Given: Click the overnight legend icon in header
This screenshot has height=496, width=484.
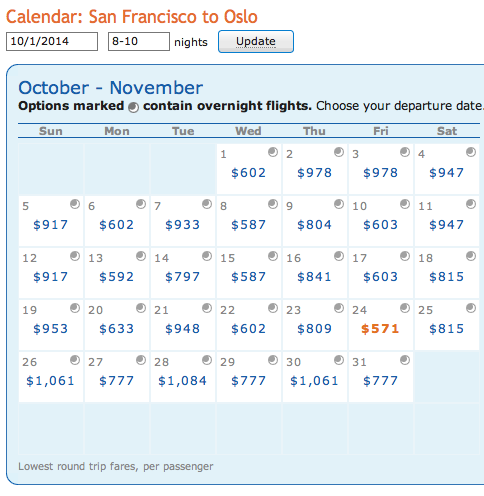Looking at the screenshot, I should tap(134, 107).
